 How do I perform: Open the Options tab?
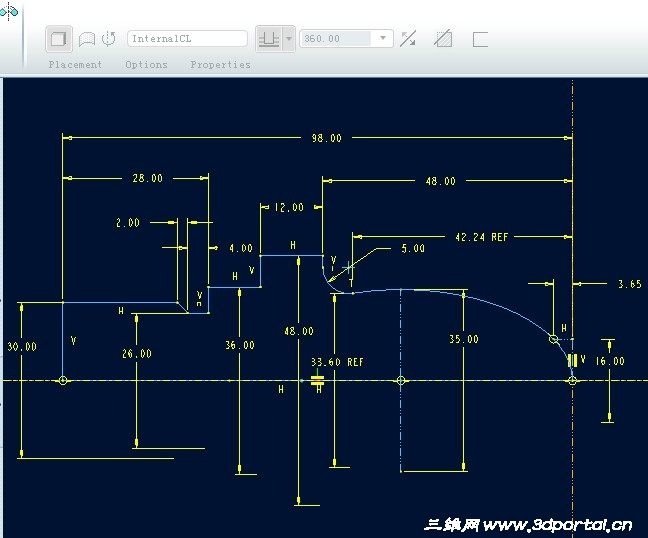click(146, 64)
